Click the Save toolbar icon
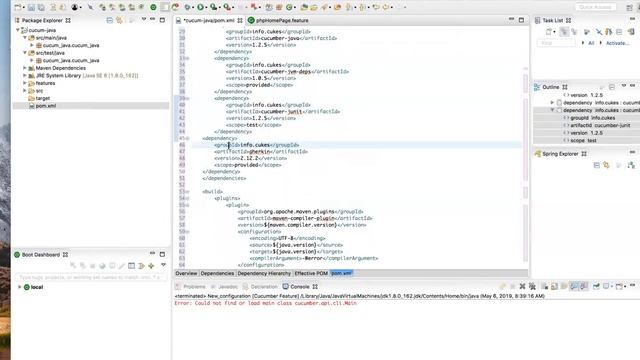The width and height of the screenshot is (640, 360). pos(31,7)
